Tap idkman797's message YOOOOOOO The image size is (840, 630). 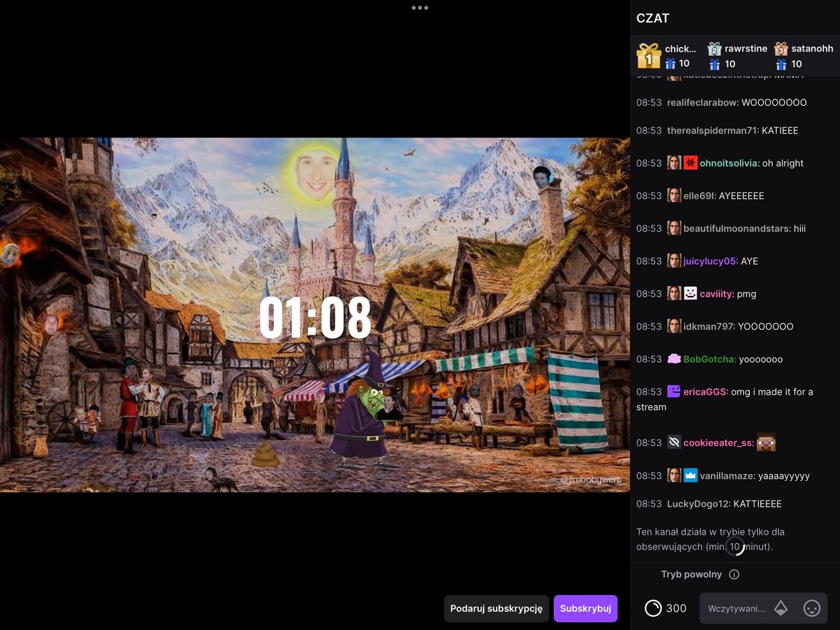click(766, 327)
